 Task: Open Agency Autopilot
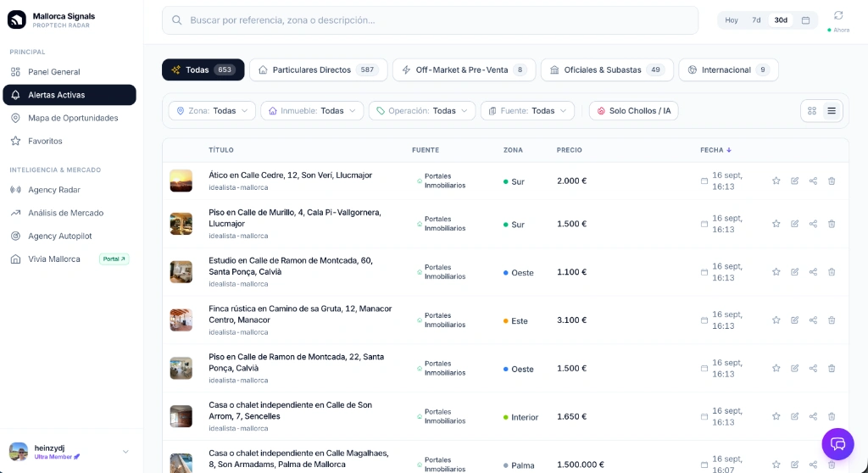(70, 236)
